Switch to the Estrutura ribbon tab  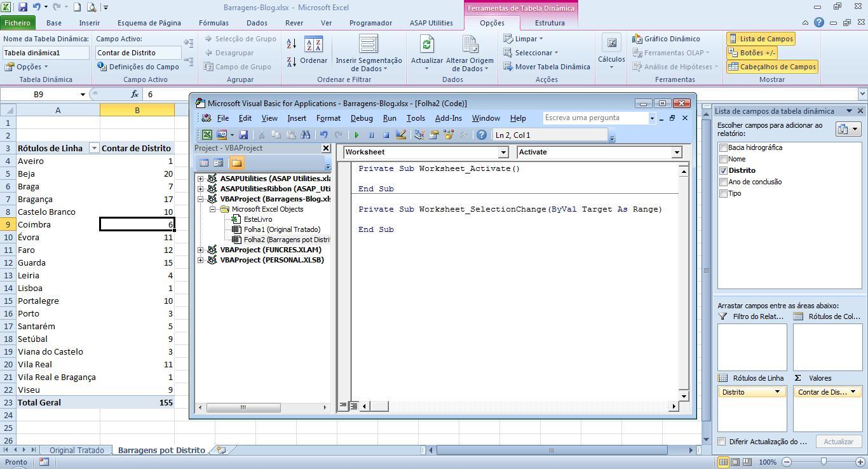pyautogui.click(x=550, y=22)
